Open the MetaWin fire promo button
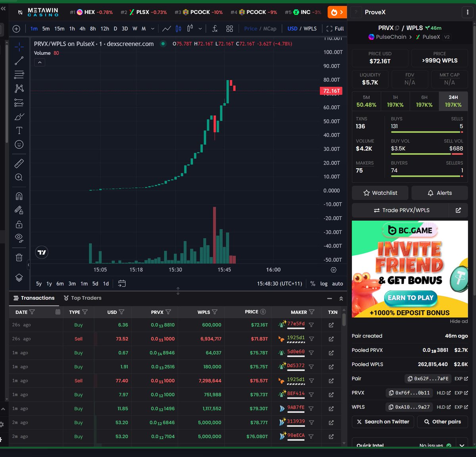Image resolution: width=476 pixels, height=457 pixels. (337, 12)
